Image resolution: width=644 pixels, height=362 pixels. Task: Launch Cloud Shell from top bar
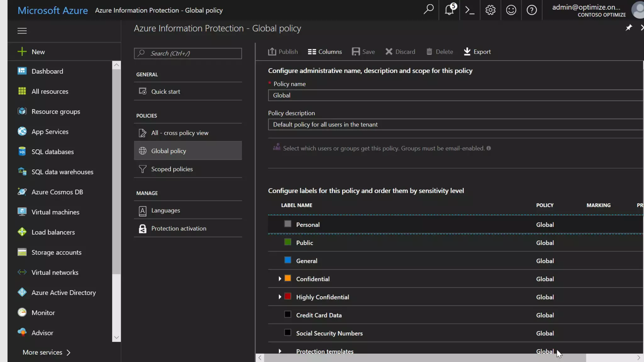pos(470,10)
